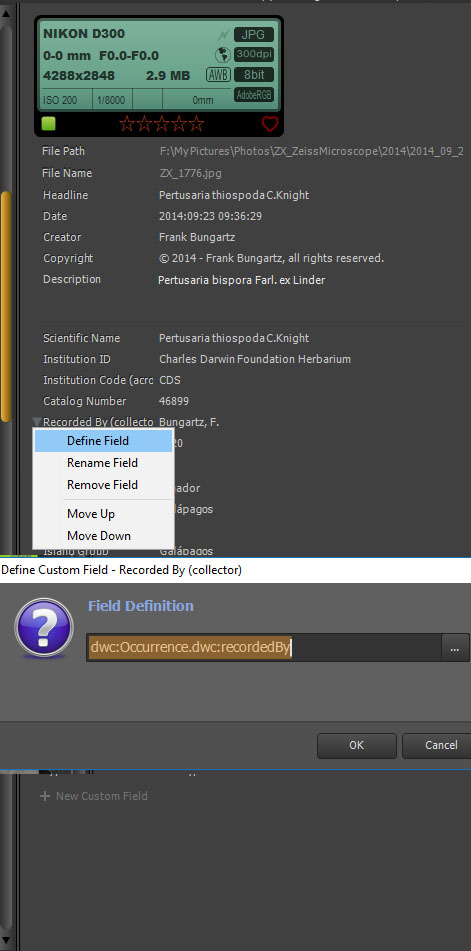
Task: Click the Field Definition text box
Action: click(x=264, y=648)
